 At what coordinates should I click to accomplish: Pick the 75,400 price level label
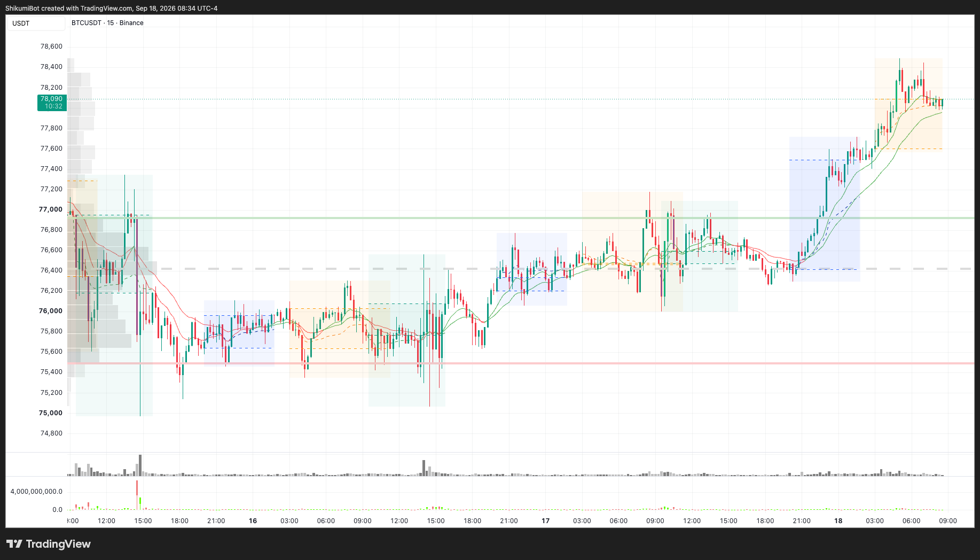[x=51, y=372]
